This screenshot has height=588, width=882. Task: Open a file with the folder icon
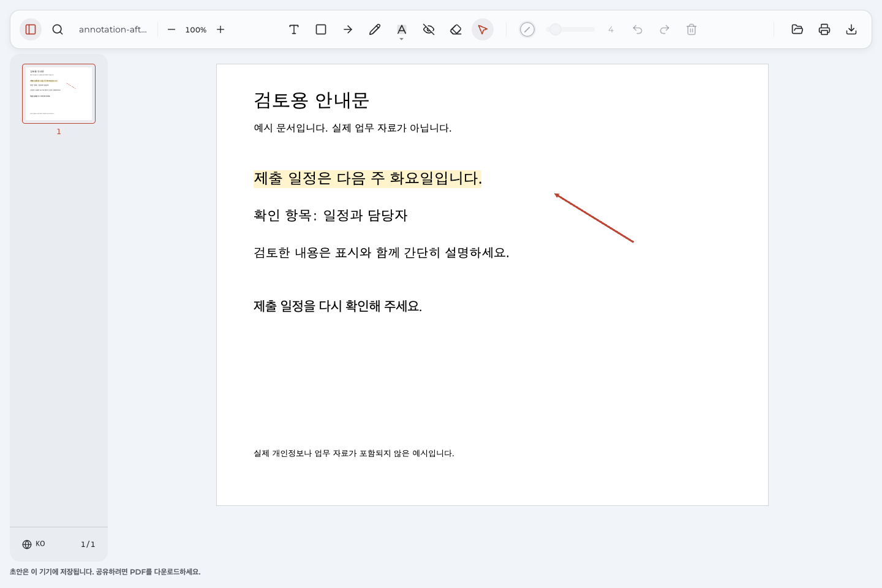[x=797, y=29]
